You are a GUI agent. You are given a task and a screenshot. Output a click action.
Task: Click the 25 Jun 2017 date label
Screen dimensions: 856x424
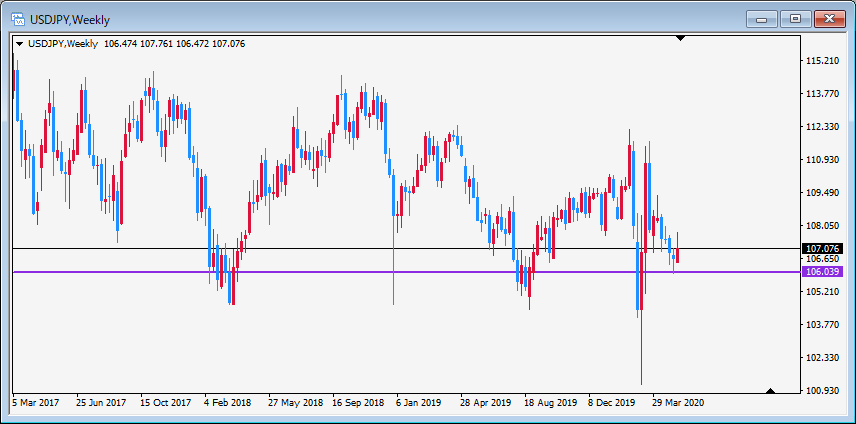101,403
